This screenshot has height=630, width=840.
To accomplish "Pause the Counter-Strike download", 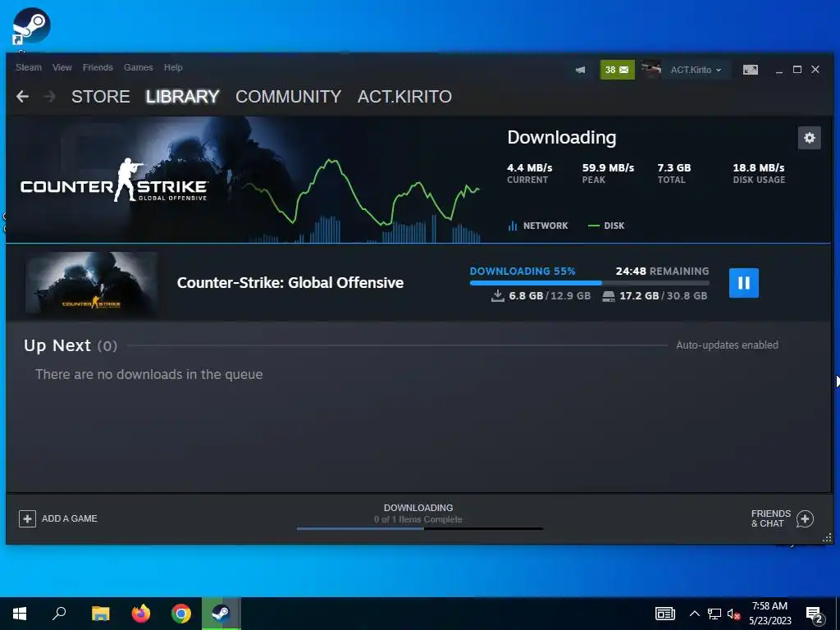I will click(x=743, y=283).
